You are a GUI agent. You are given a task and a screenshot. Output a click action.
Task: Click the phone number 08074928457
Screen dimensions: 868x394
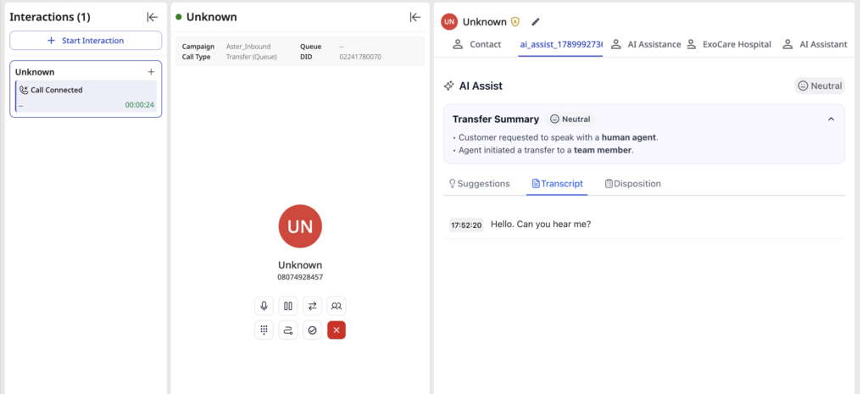[300, 277]
